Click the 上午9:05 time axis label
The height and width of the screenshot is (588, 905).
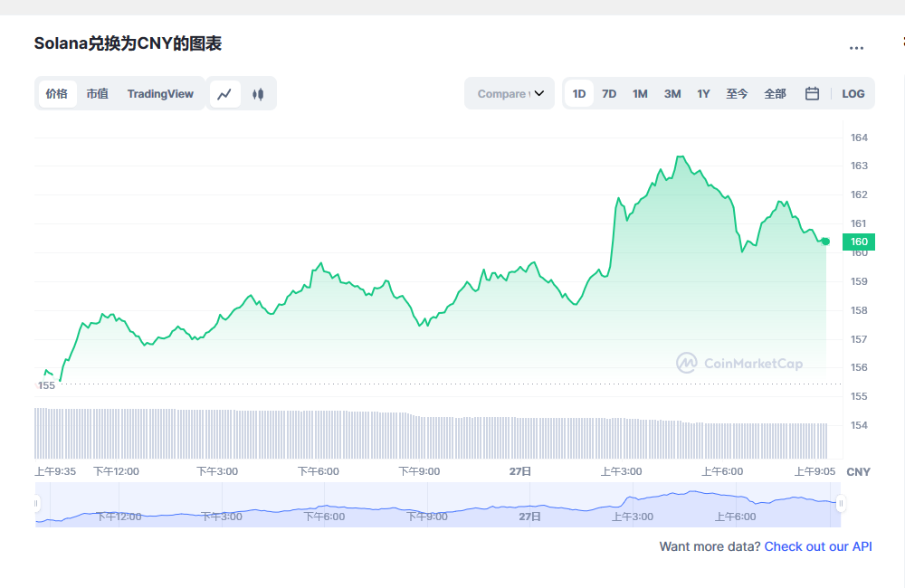click(815, 471)
